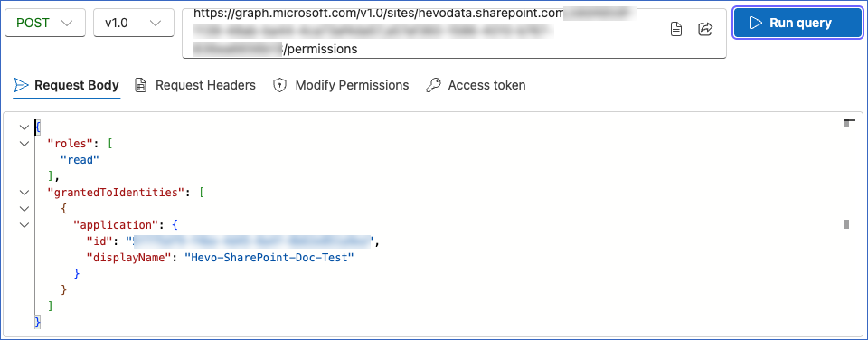Viewport: 868px width, 340px height.
Task: Collapse the "grantedToIdentities" fold arrow
Action: (x=24, y=192)
